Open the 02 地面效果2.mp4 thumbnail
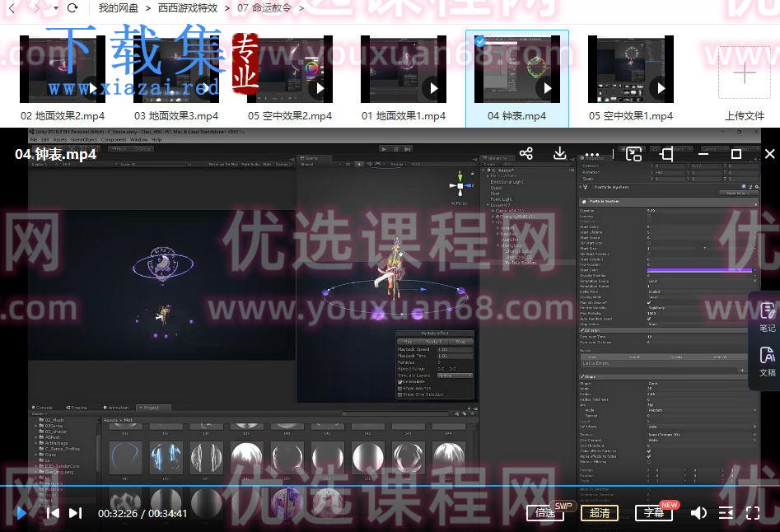Viewport: 780px width, 532px height. point(63,69)
